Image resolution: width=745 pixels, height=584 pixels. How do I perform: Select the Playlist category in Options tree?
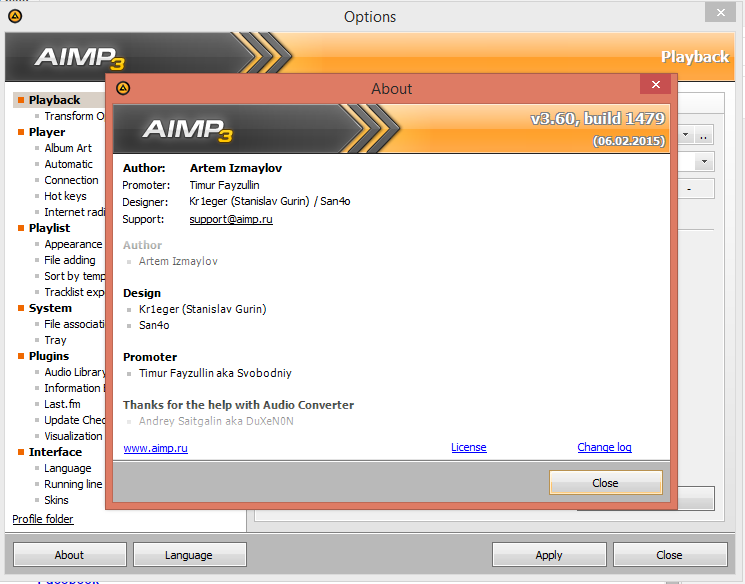point(49,228)
